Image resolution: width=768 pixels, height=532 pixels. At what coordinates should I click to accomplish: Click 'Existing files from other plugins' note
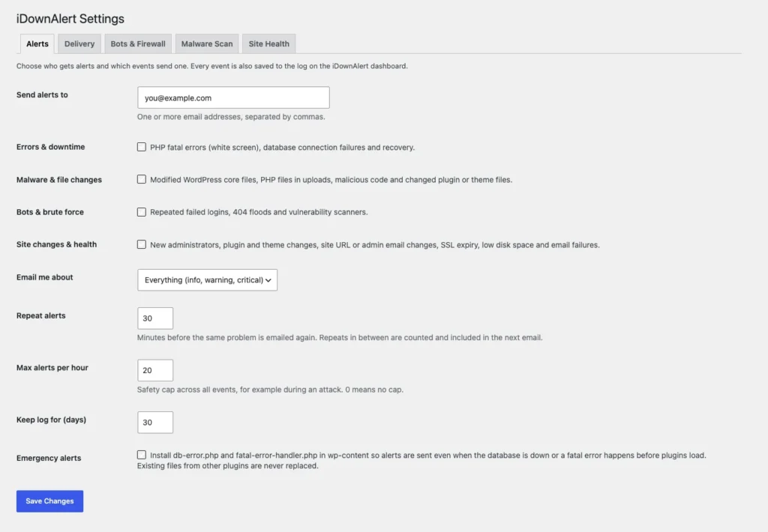click(228, 466)
